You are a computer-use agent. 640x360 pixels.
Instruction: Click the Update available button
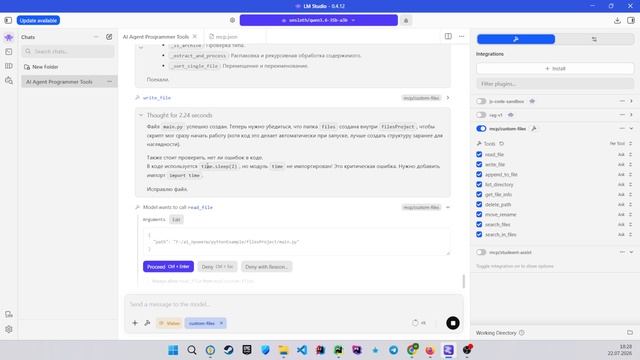click(38, 20)
